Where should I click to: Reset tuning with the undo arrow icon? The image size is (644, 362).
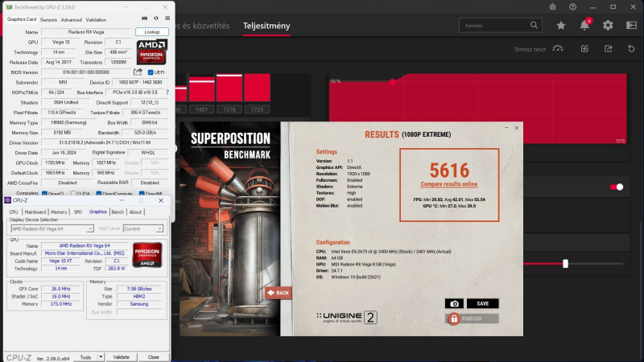(x=631, y=49)
